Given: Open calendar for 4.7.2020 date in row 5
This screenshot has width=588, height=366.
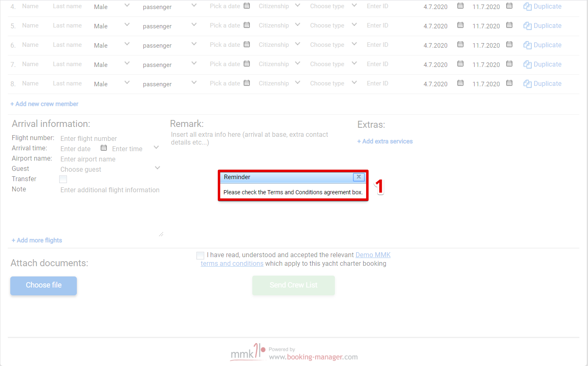Looking at the screenshot, I should [460, 25].
